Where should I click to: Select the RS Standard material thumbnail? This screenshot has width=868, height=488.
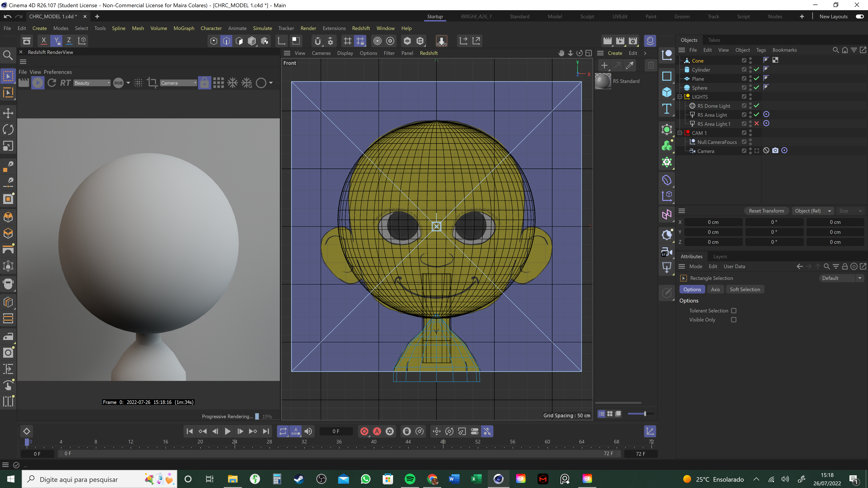pos(603,81)
